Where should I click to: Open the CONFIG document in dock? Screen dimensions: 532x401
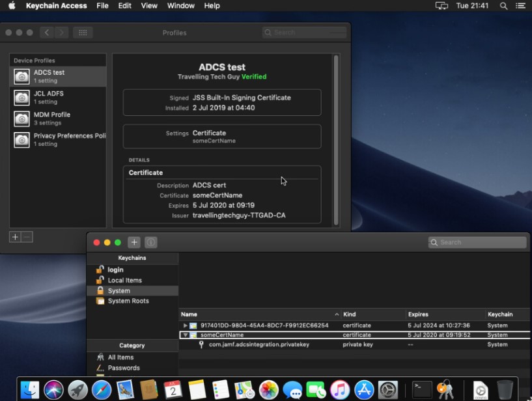coord(481,390)
